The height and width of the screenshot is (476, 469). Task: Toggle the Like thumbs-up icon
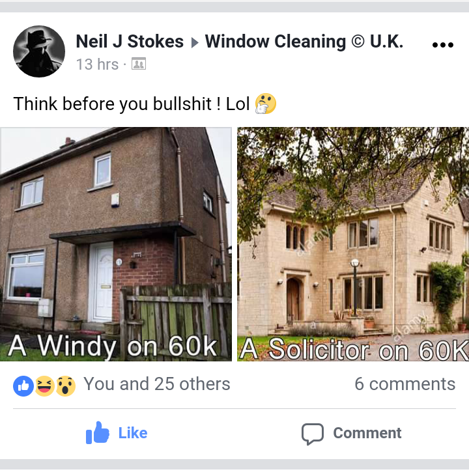point(98,432)
